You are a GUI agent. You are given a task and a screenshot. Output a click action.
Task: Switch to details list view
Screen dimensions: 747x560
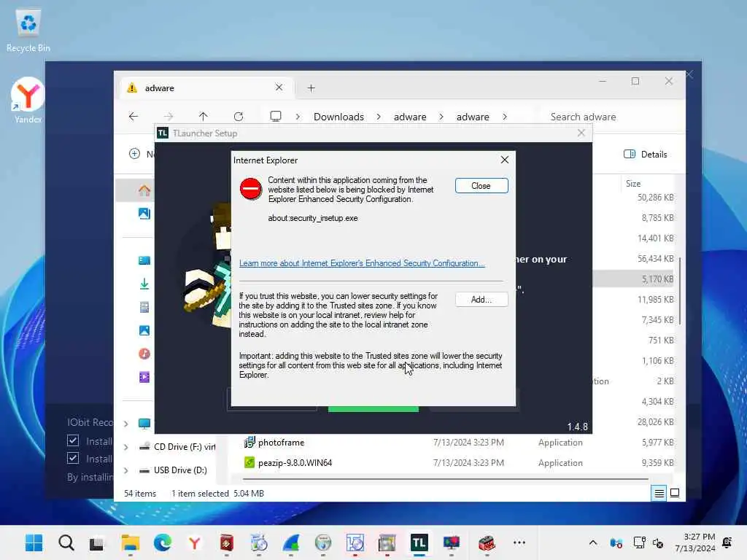tap(659, 494)
